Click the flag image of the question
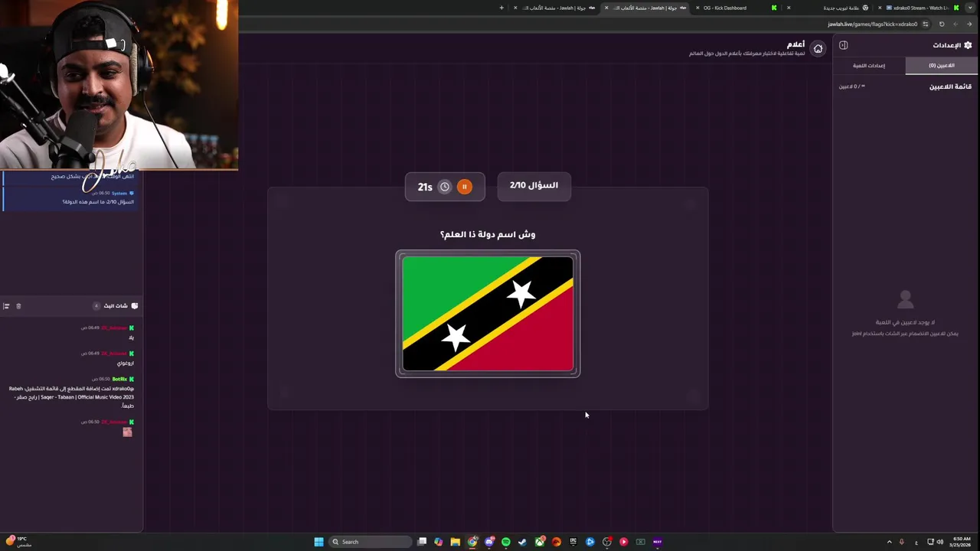Screen dimensions: 980x551 (488, 314)
